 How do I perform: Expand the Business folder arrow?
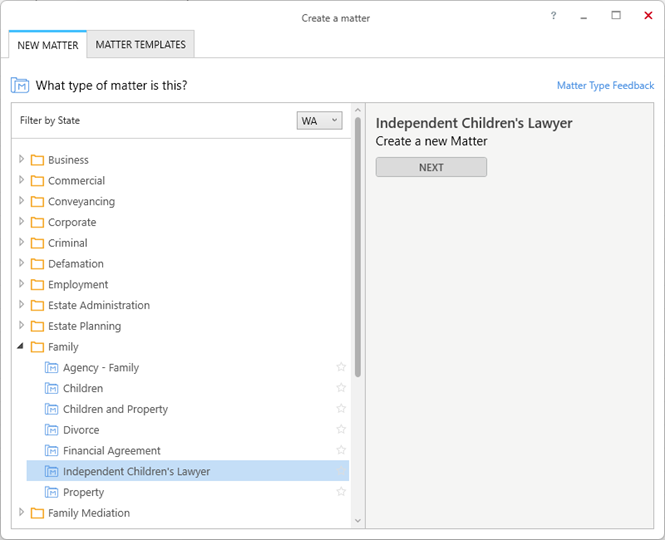[x=22, y=159]
